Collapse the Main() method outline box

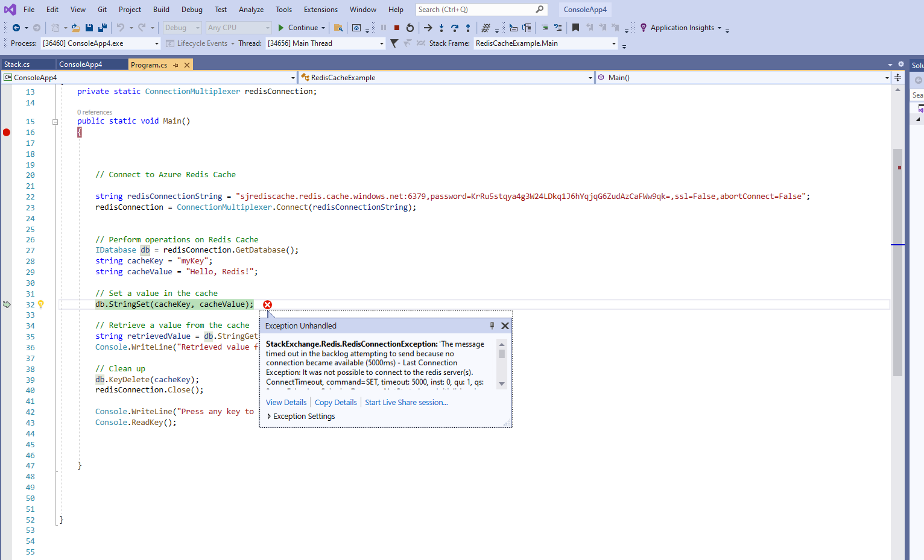[x=55, y=122]
